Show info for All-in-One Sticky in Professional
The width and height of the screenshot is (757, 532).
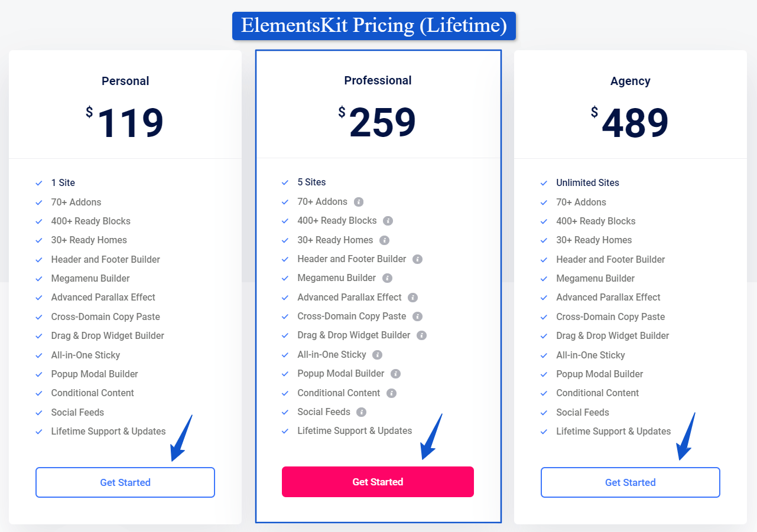(377, 355)
